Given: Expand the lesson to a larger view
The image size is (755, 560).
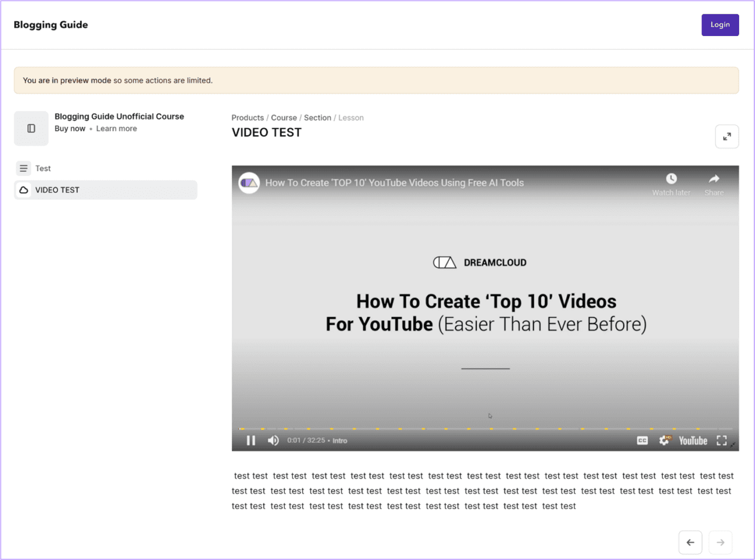Looking at the screenshot, I should [x=727, y=136].
